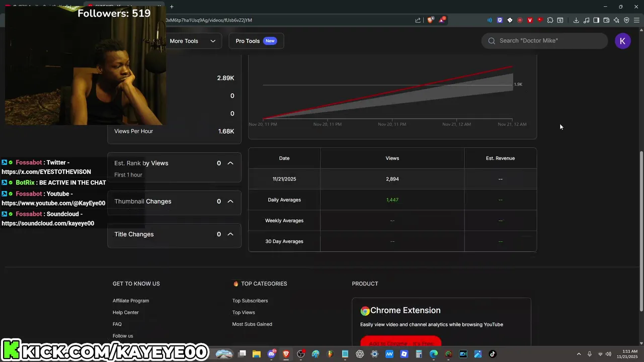Open the FAQ footer link
This screenshot has height=362, width=644.
[x=117, y=324]
